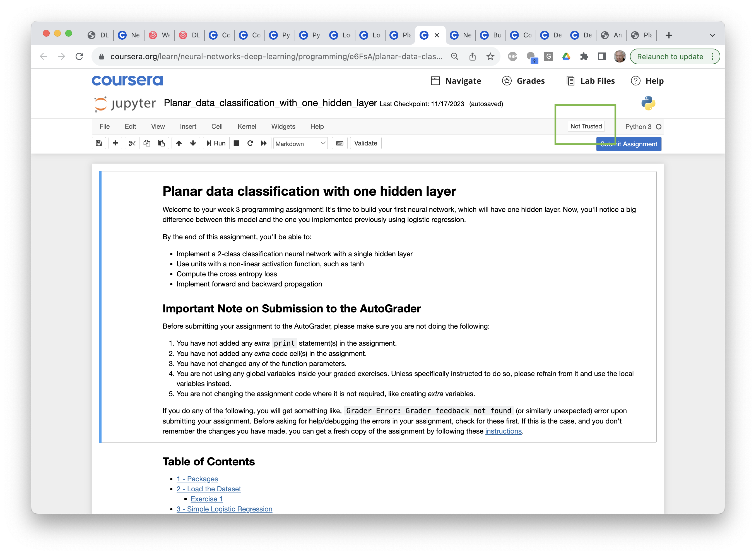Move the selected cell up using the arrow icon
Image resolution: width=756 pixels, height=555 pixels.
(x=179, y=143)
